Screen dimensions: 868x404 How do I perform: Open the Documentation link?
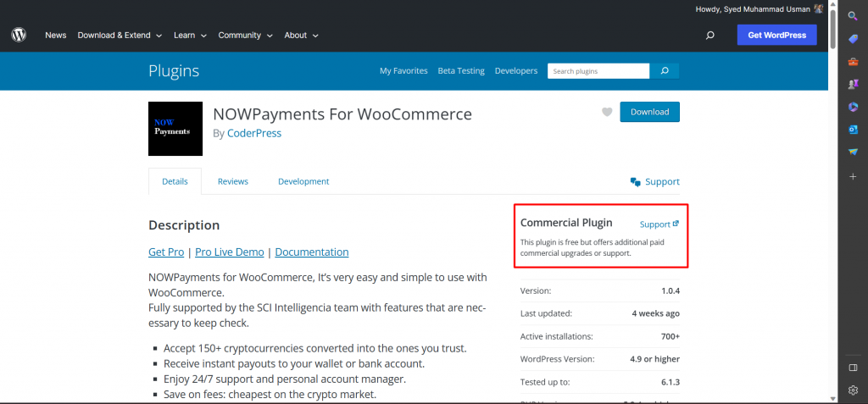pos(312,252)
